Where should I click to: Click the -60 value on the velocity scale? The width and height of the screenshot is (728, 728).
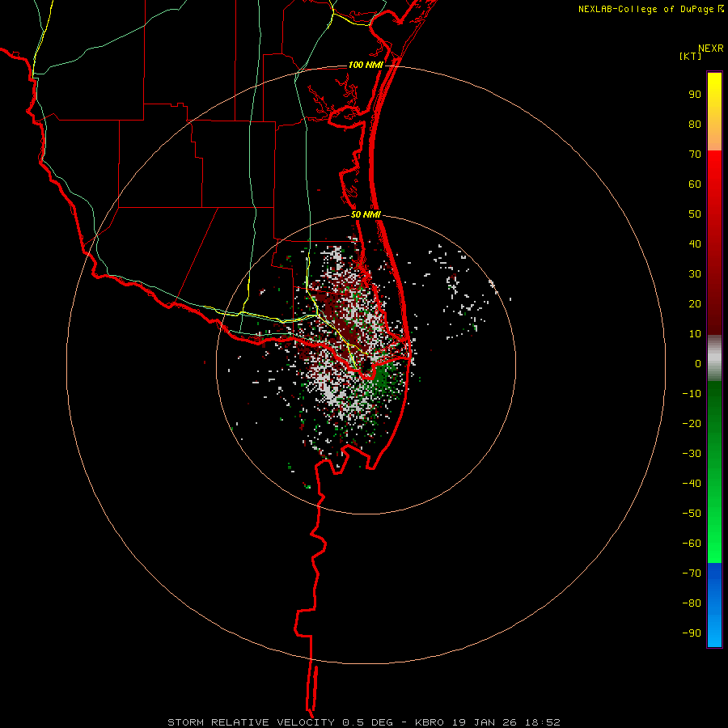(692, 544)
